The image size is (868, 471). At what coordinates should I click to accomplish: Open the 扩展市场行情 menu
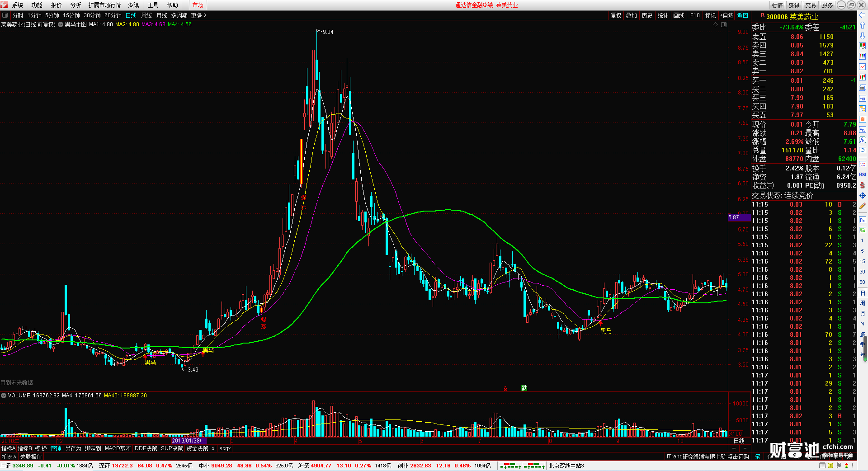click(105, 5)
